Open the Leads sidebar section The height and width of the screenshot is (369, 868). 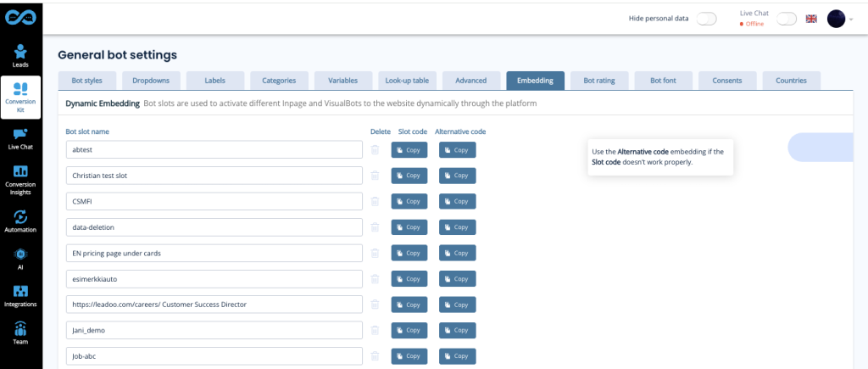tap(21, 56)
